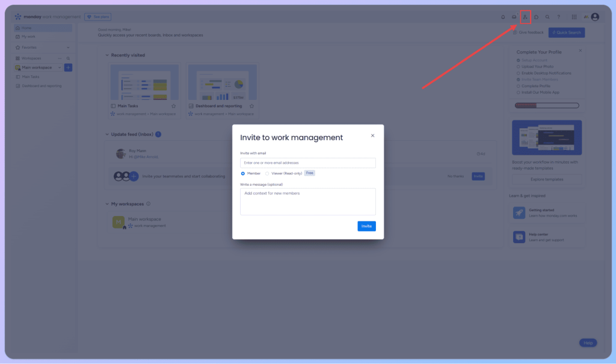Screen dimensions: 616x364
Task: Click the Getting started rocket icon
Action: pos(519,212)
